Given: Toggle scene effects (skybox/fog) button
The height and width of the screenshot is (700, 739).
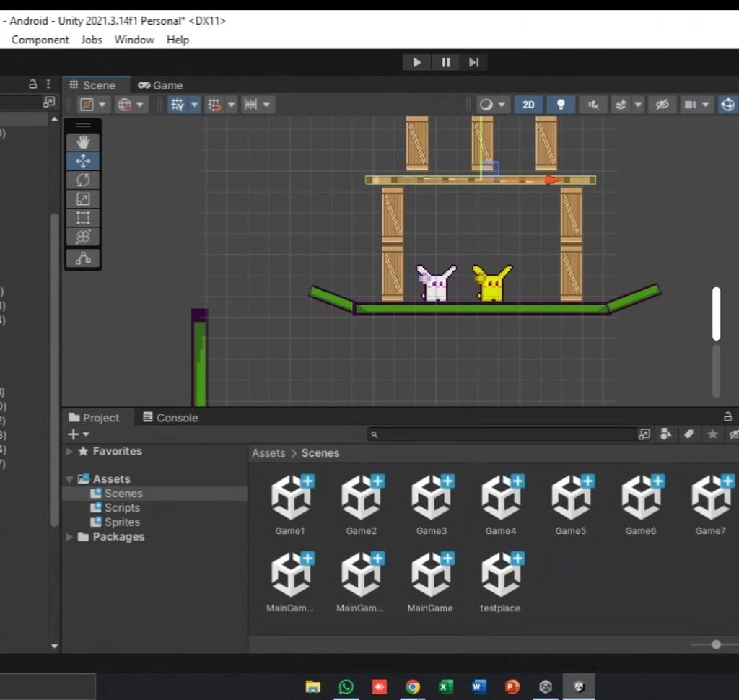Looking at the screenshot, I should (x=621, y=105).
